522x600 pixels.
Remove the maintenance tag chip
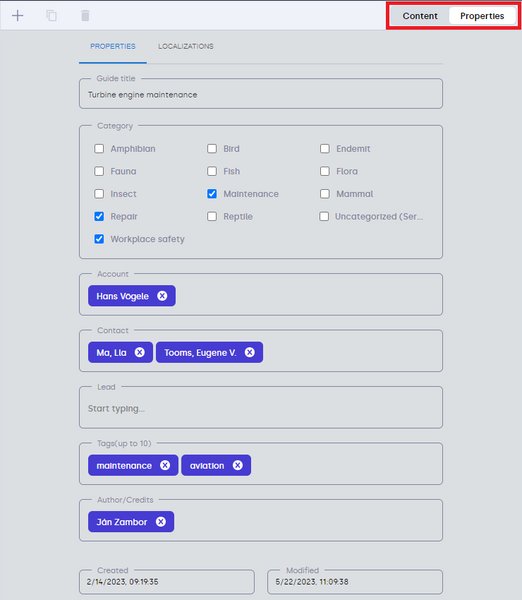tap(165, 465)
